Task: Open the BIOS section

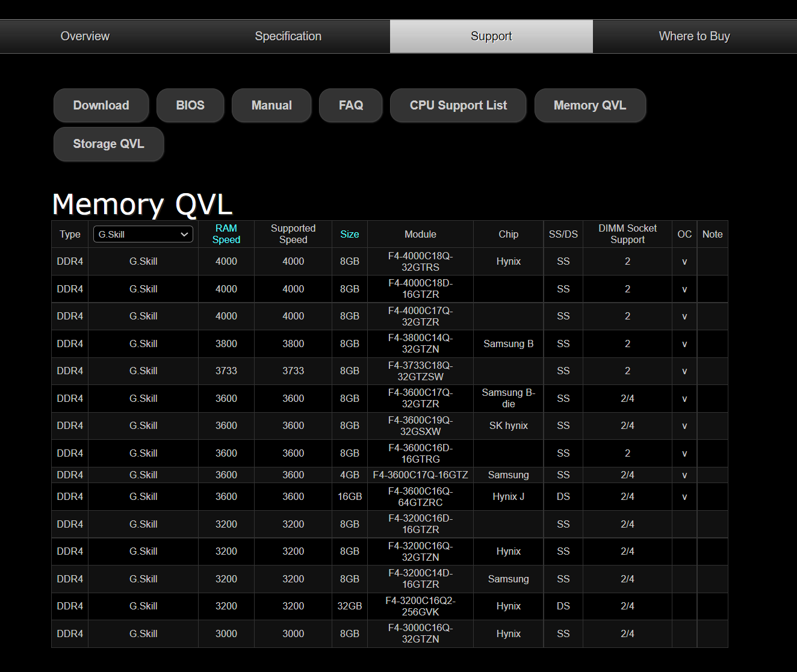Action: 190,105
